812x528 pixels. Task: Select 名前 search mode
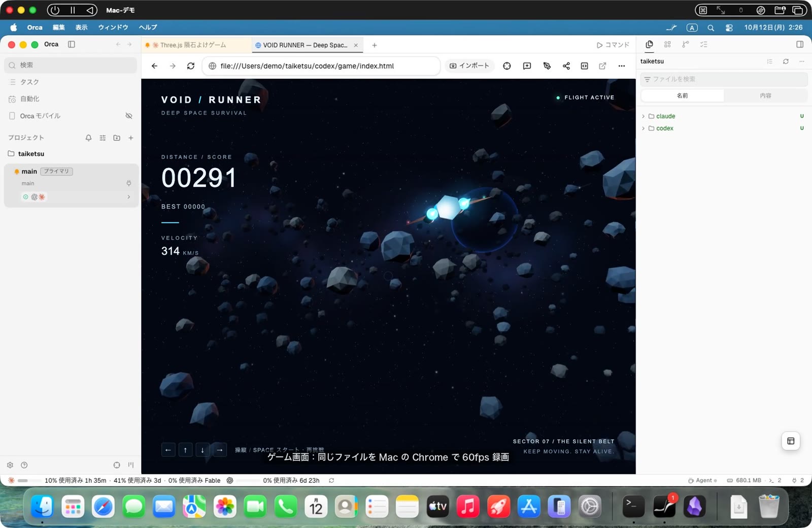(x=683, y=95)
